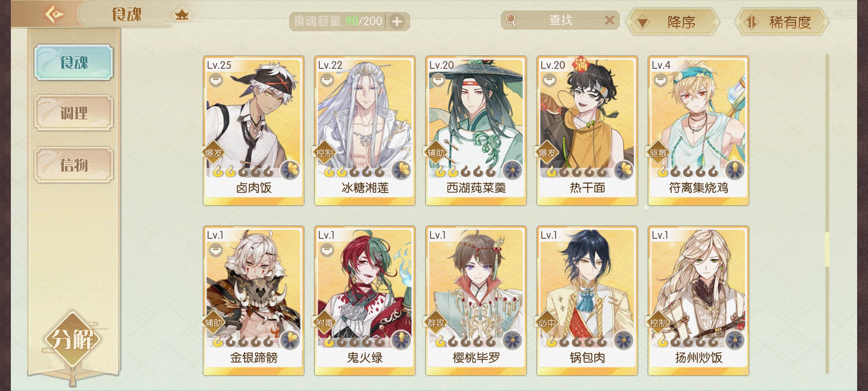Switch sort order with the 降序 button
Viewport: 868px width, 391px height.
coord(673,22)
